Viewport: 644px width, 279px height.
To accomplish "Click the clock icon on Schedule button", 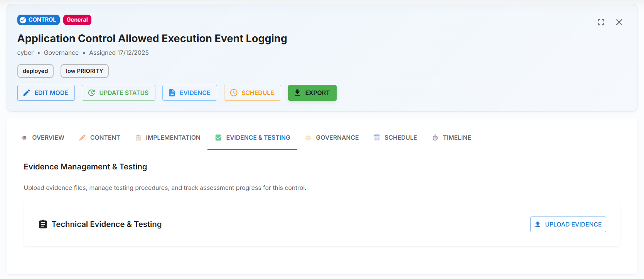I will [234, 93].
